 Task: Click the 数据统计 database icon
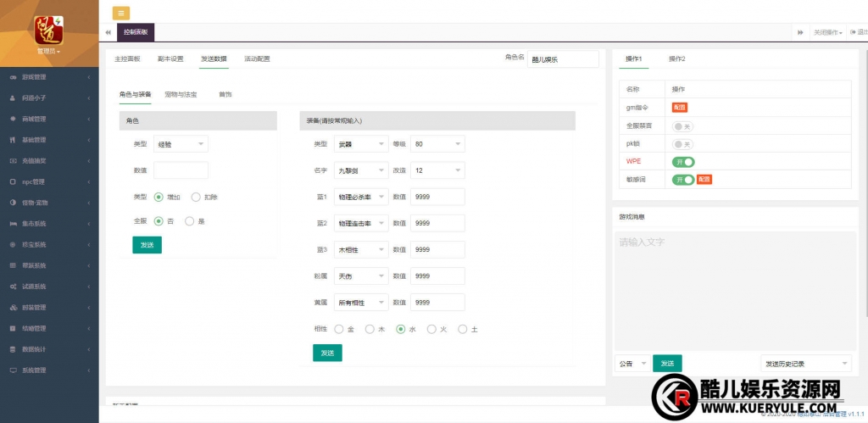[x=12, y=349]
